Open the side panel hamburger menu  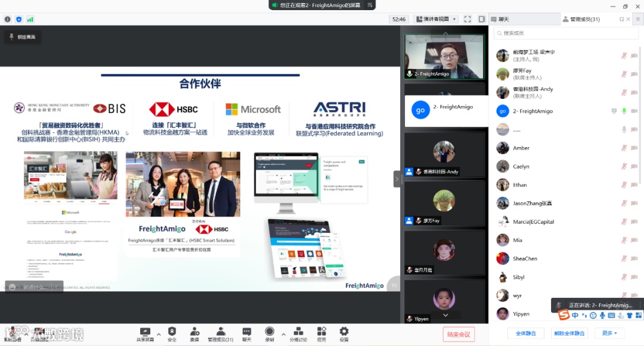[x=638, y=19]
